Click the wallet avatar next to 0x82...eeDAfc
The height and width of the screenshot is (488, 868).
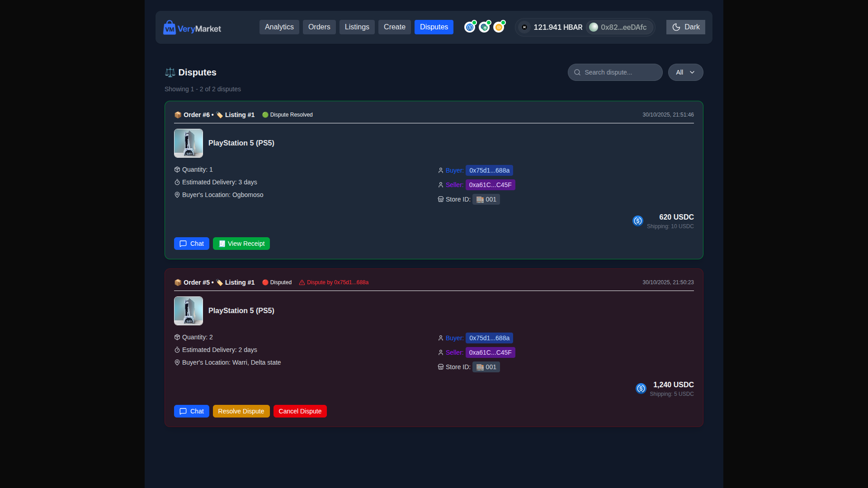coord(594,28)
